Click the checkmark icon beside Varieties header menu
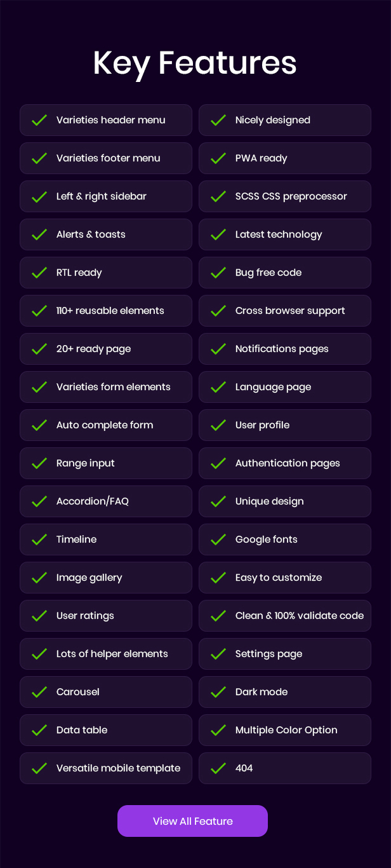 [x=39, y=120]
